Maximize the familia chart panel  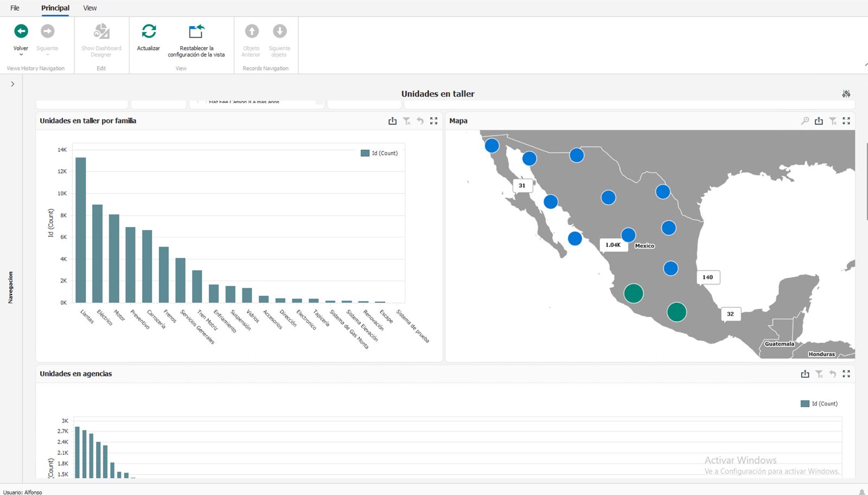[x=433, y=121]
